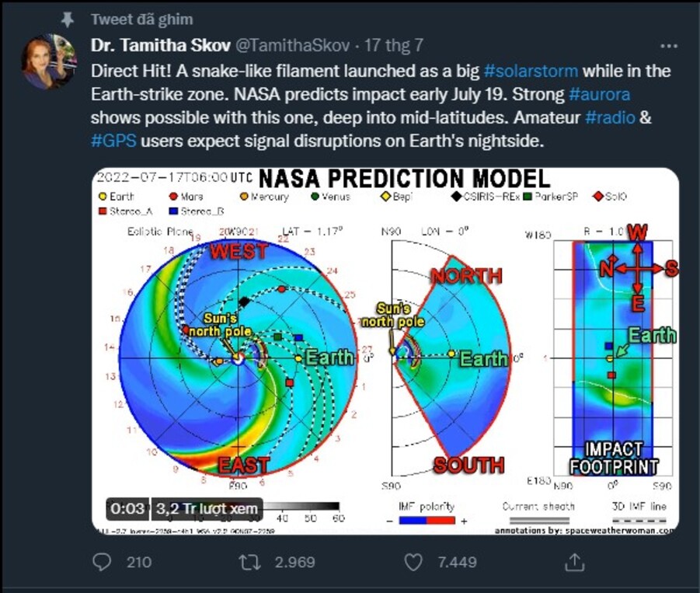700x593 pixels.
Task: View the 7.449 likes count
Action: [457, 562]
